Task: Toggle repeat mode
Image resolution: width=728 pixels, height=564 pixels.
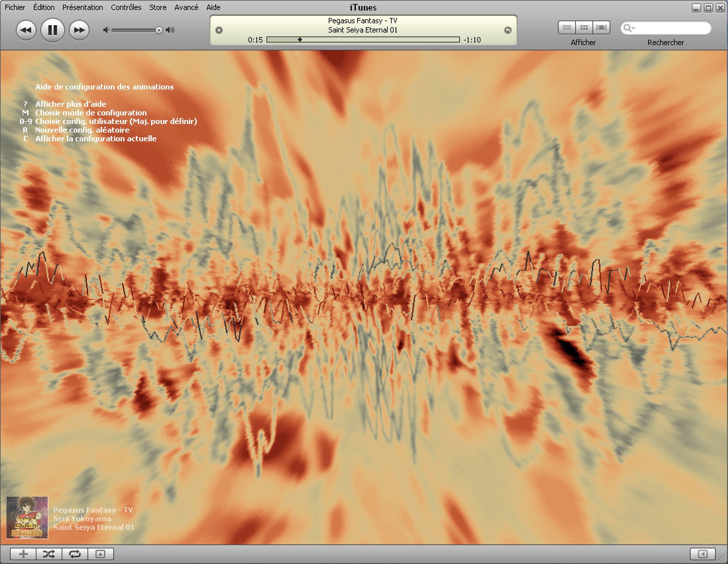Action: [x=75, y=554]
